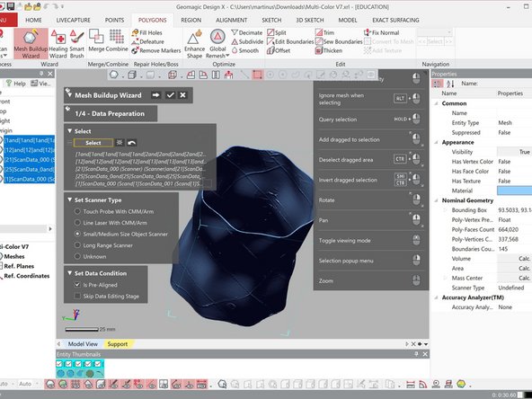
Task: Apply Decimate to the mesh
Action: point(247,32)
